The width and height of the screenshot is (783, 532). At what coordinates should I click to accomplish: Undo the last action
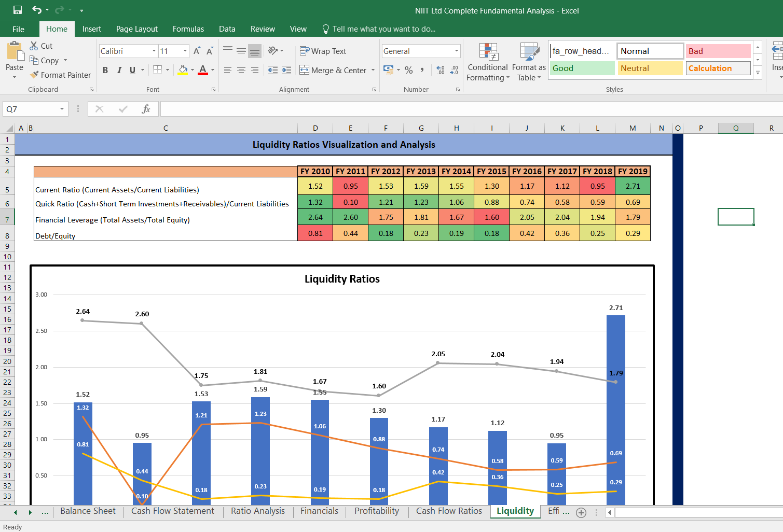pyautogui.click(x=37, y=10)
